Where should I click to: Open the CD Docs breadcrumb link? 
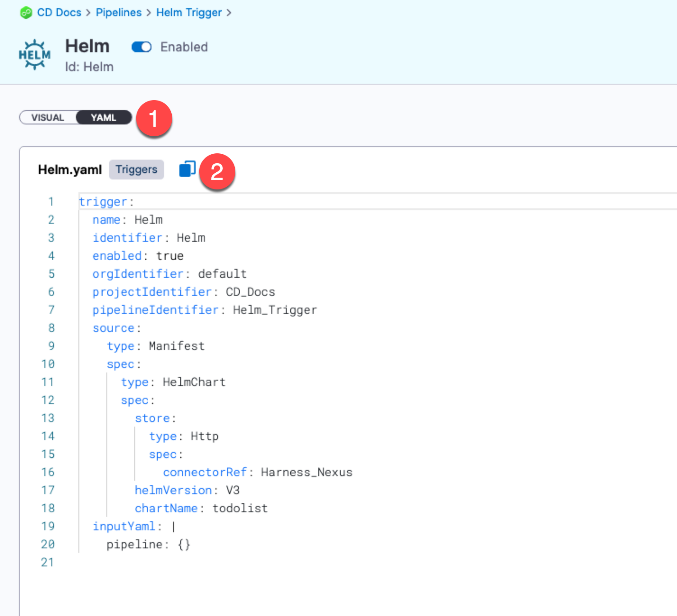point(59,13)
